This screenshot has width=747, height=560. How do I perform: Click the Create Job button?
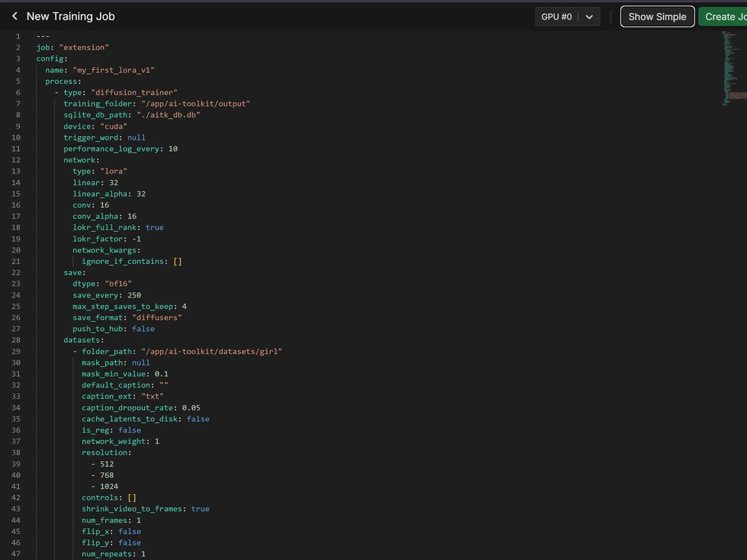[x=723, y=17]
